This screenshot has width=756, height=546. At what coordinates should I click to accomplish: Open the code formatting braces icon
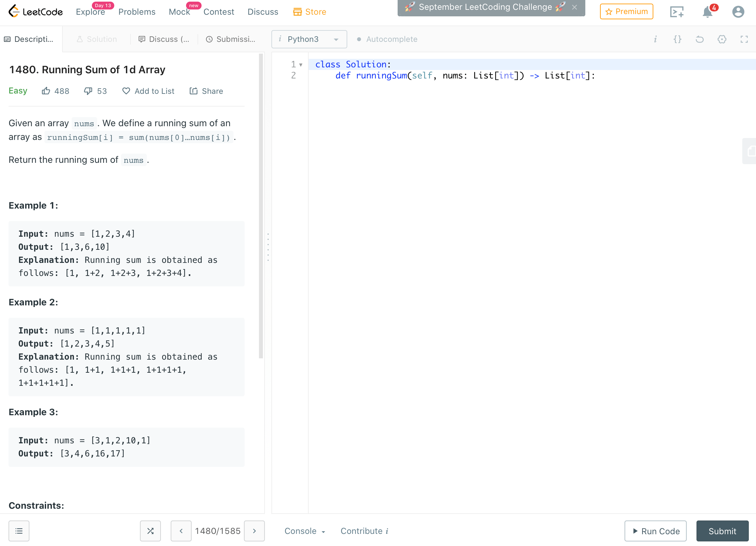pyautogui.click(x=678, y=39)
